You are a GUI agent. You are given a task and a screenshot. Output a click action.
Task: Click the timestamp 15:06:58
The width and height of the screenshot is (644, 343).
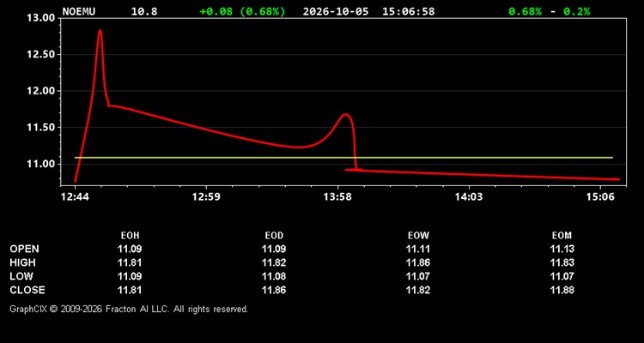[x=408, y=11]
